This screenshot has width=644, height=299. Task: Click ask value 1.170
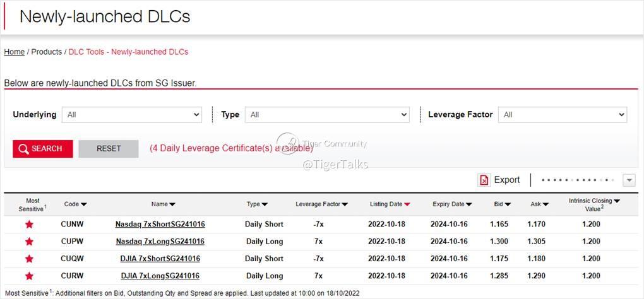(537, 225)
